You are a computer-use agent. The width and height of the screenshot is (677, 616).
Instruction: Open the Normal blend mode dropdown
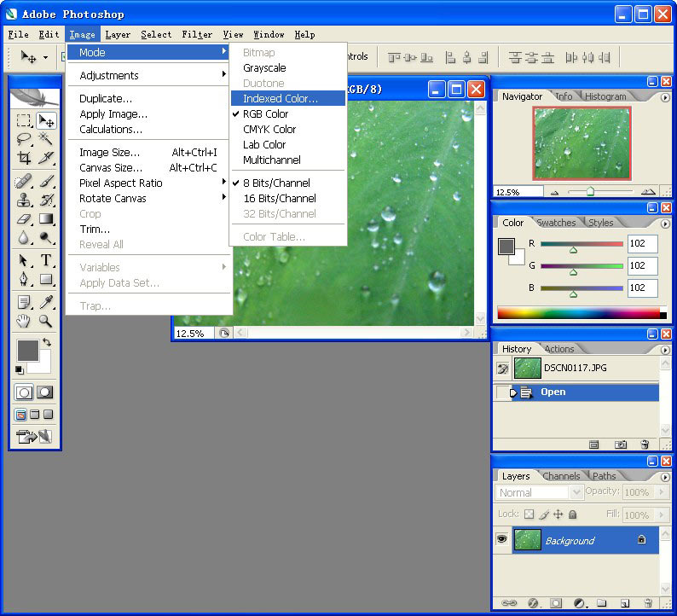click(576, 492)
